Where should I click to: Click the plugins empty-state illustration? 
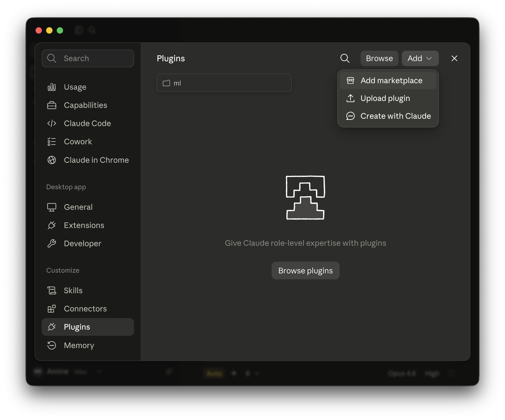305,198
